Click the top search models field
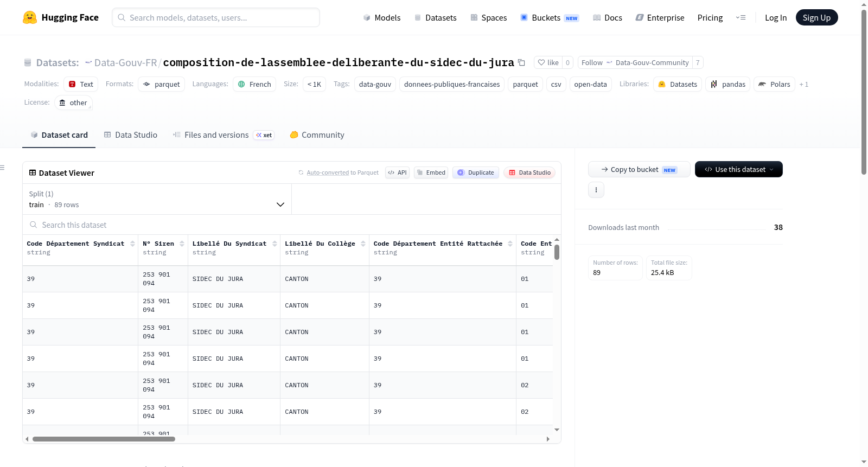 [216, 17]
